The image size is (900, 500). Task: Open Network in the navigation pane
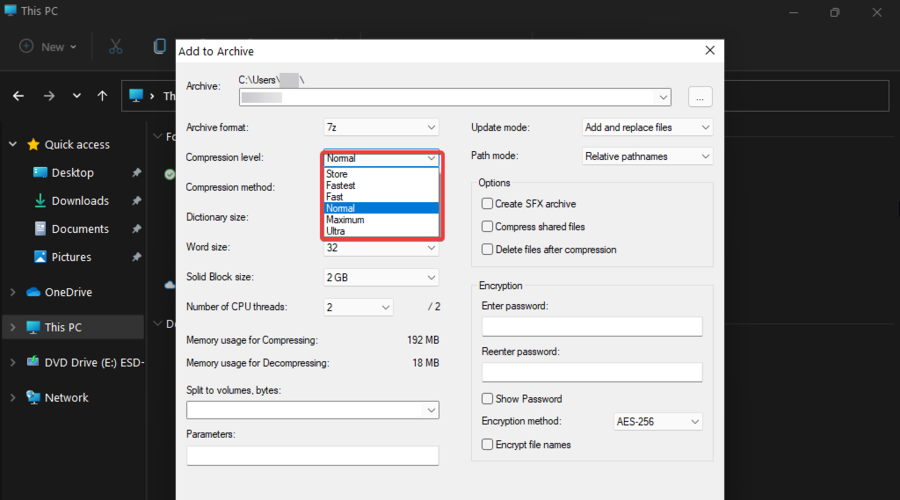tap(66, 397)
